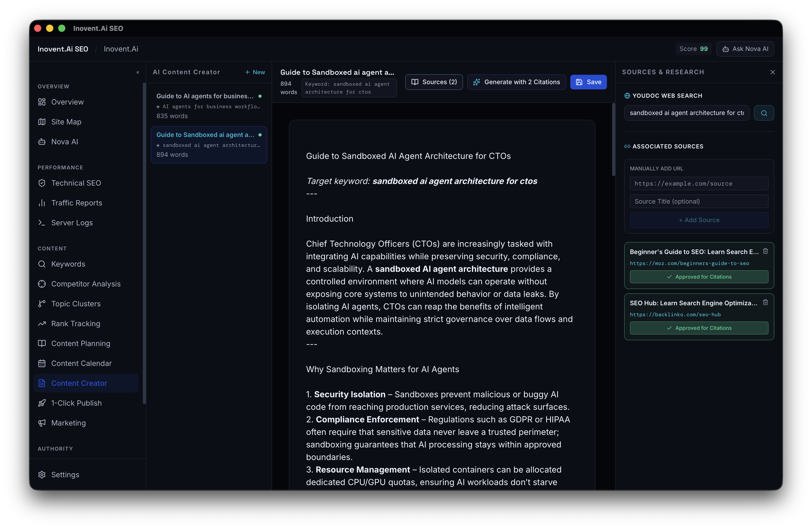Select 'Guide to Sandboxed ai agent' article
This screenshot has width=812, height=529.
click(x=209, y=145)
